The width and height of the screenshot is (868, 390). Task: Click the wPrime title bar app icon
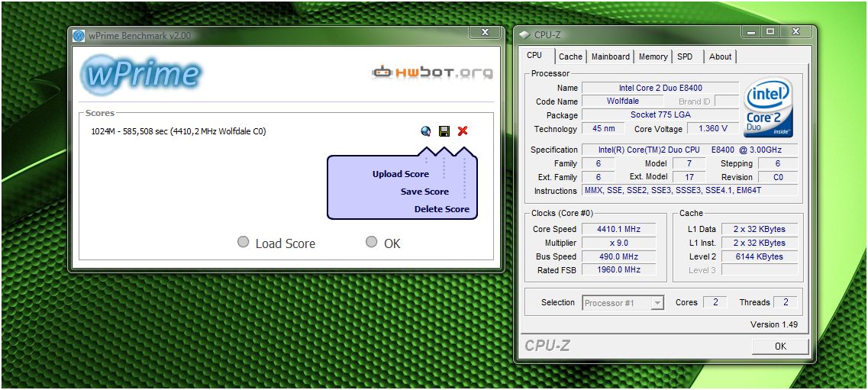[x=79, y=35]
